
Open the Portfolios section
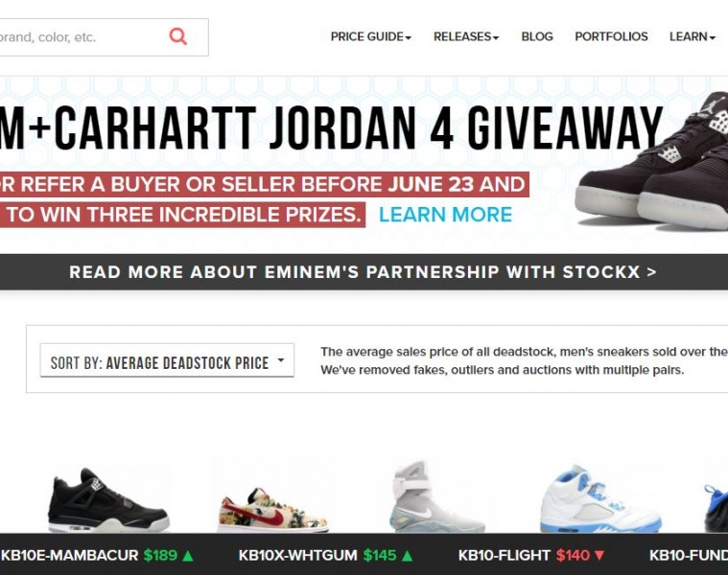(x=611, y=36)
